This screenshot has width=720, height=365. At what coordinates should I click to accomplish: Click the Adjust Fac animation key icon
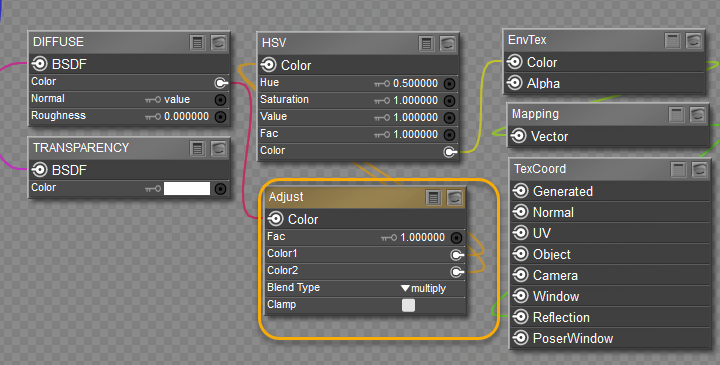[389, 237]
